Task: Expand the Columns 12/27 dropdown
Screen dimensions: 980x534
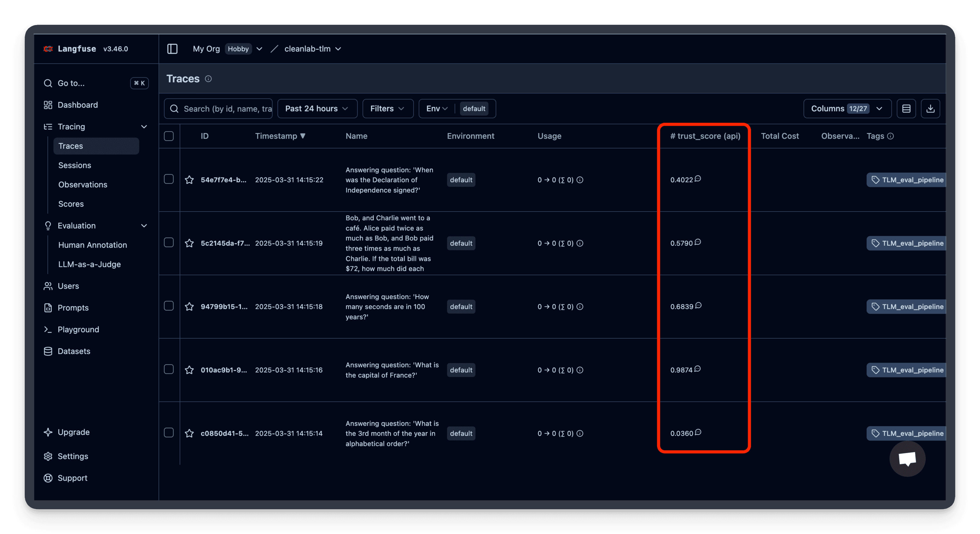Action: pyautogui.click(x=847, y=108)
